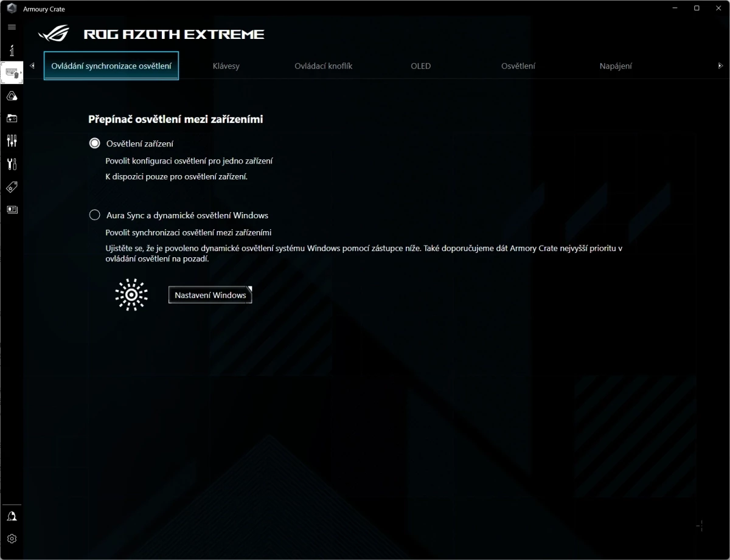Viewport: 730px width, 560px height.
Task: Open the Home info icon in sidebar
Action: 12,50
